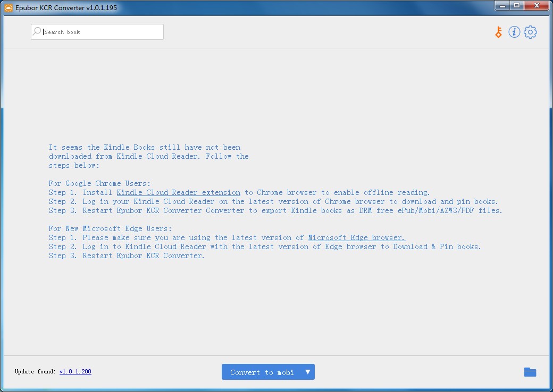Click the Epubor app icon in title bar
The image size is (553, 392).
click(x=9, y=6)
